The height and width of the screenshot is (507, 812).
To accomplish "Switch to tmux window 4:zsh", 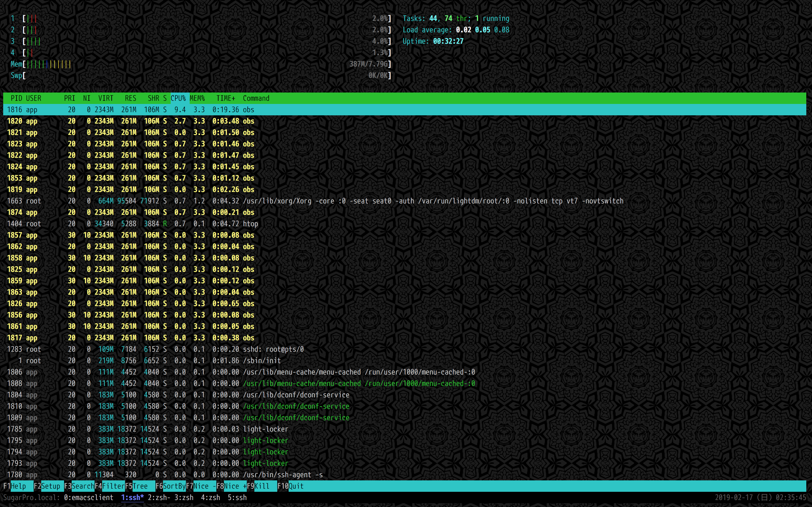I will (210, 497).
